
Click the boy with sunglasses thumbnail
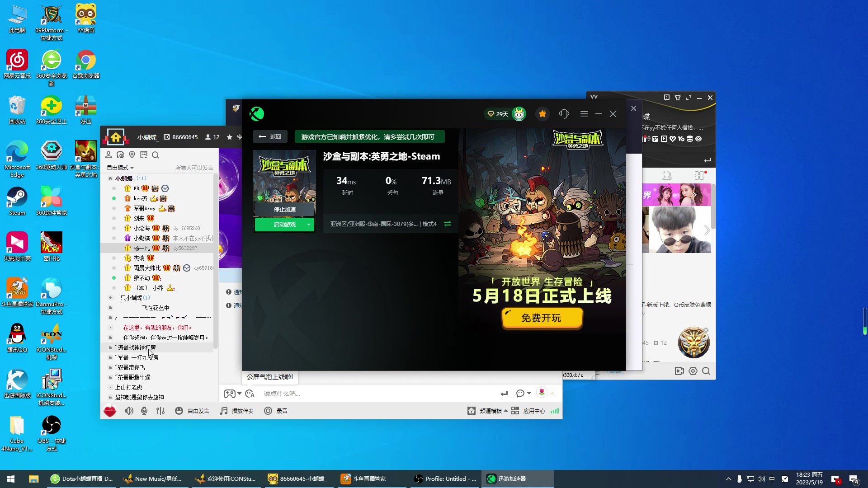pos(679,230)
